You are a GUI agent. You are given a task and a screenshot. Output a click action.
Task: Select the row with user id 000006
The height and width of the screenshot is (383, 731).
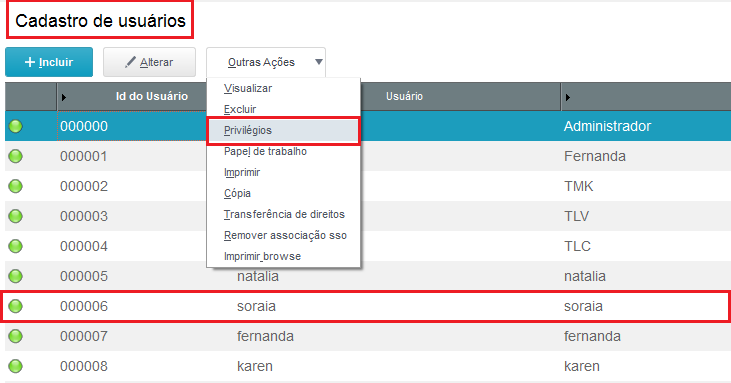tap(366, 306)
